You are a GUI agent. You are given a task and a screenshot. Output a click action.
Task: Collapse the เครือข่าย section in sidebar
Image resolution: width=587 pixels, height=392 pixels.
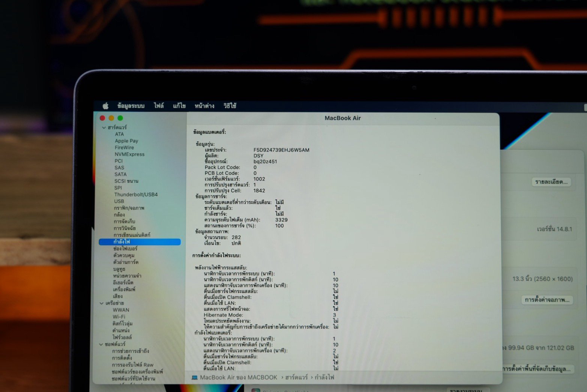(102, 303)
